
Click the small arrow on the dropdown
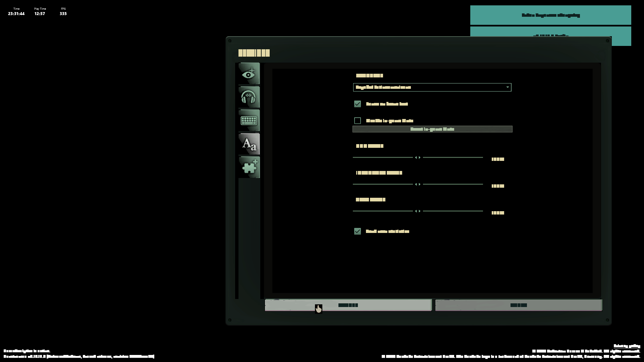pyautogui.click(x=507, y=87)
